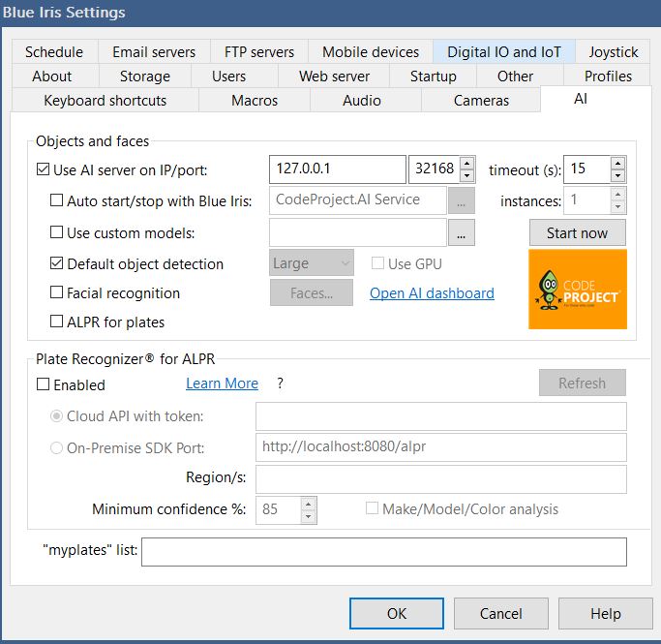Viewport: 661px width, 644px height.
Task: Click the custom models path field
Action: (358, 232)
